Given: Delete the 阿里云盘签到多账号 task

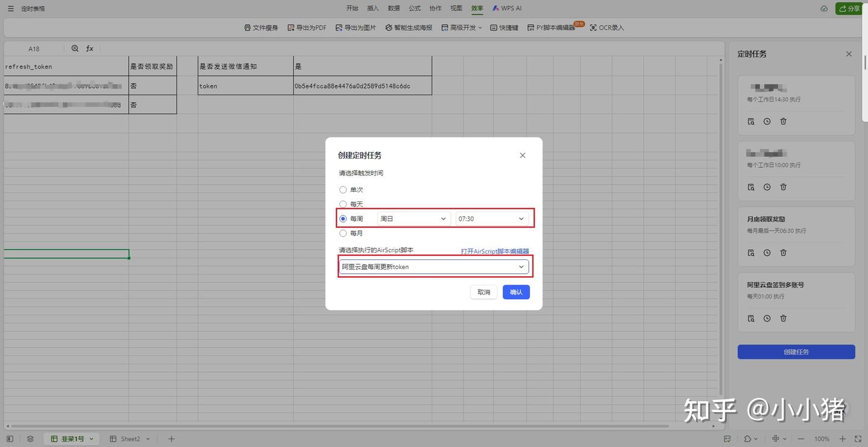Looking at the screenshot, I should coord(783,319).
